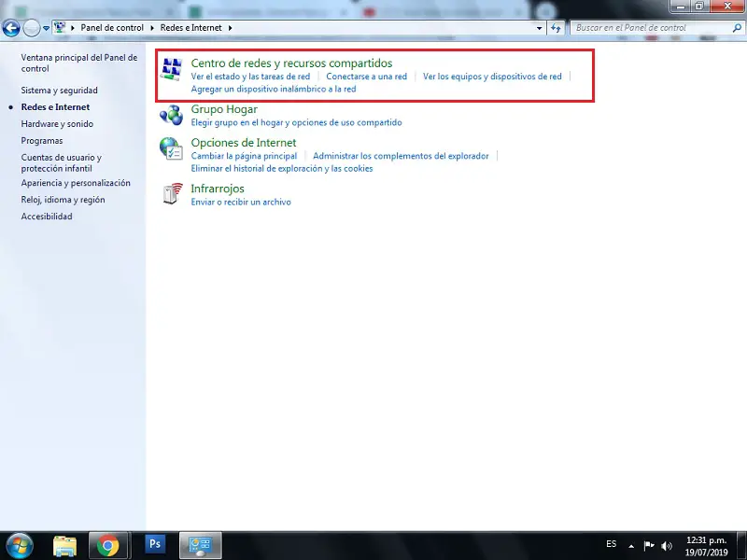The image size is (747, 560).
Task: Click Enviar o recibir un archivo
Action: pos(241,202)
